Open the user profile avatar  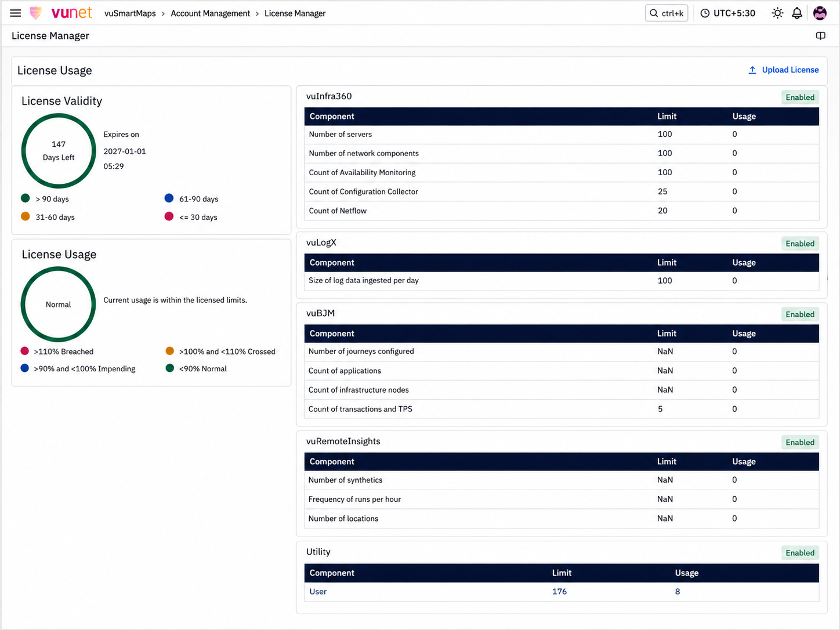[820, 13]
